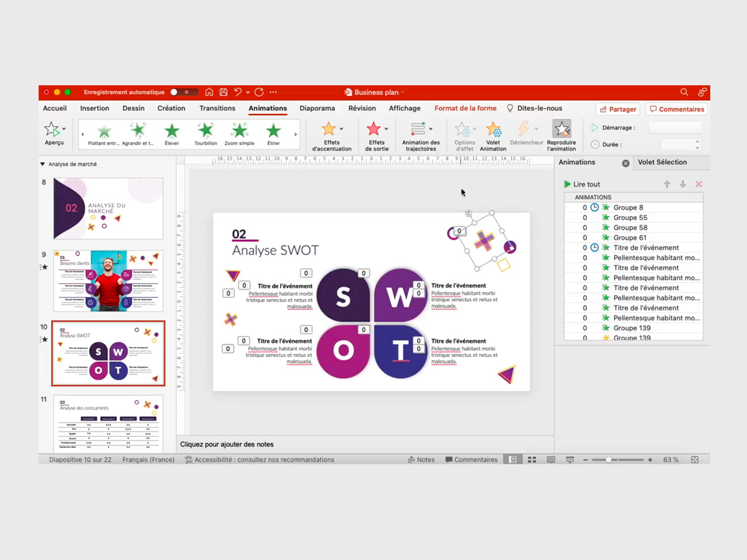Click the Commentaires button at top right
747x560 pixels.
click(676, 109)
